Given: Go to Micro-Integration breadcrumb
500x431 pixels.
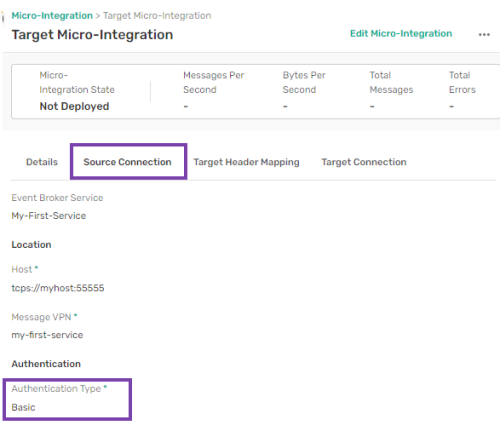Looking at the screenshot, I should pos(52,15).
